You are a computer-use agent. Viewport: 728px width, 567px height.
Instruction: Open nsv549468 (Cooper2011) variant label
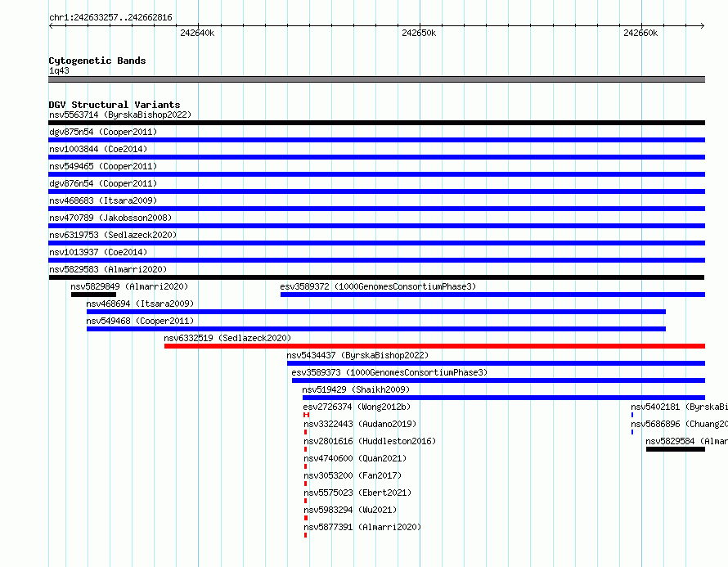tap(140, 321)
